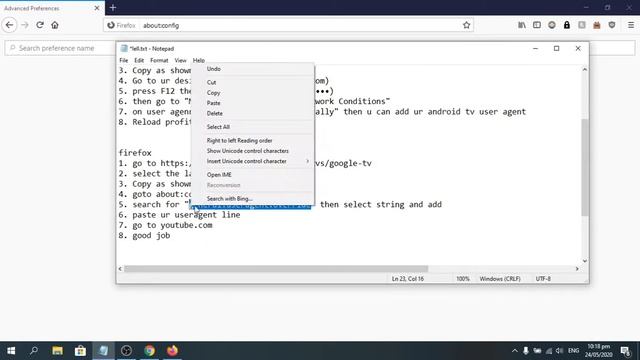Switch to Notepad in taskbar
The height and width of the screenshot is (360, 640).
[x=103, y=351]
